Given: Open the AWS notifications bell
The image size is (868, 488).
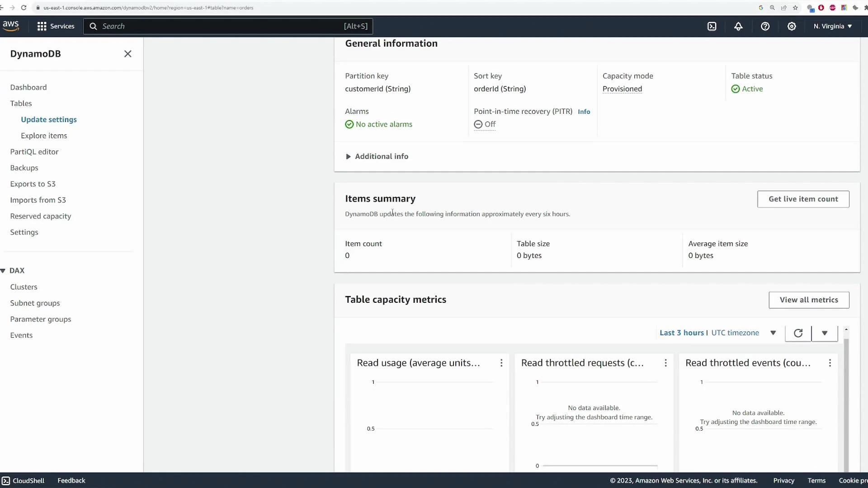Looking at the screenshot, I should click(x=739, y=26).
